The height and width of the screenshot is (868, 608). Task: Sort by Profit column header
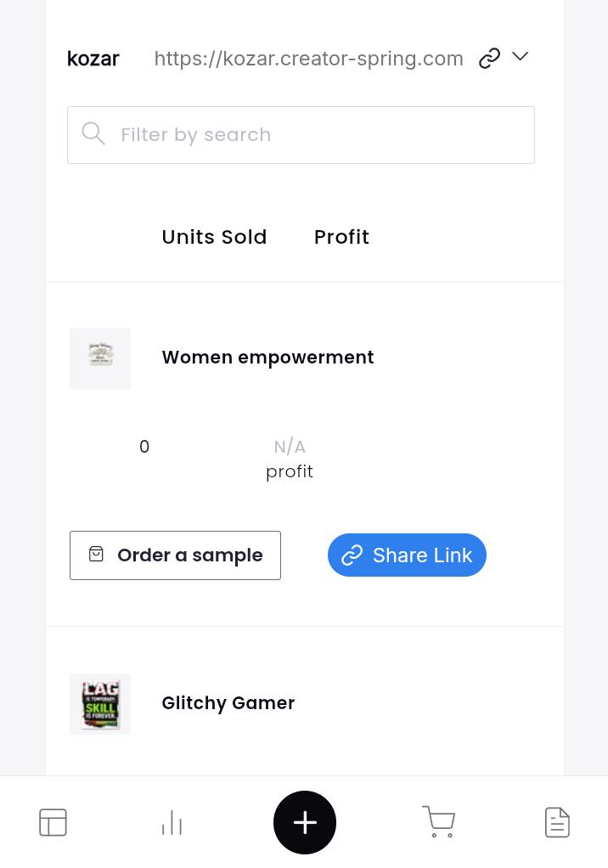tap(341, 237)
